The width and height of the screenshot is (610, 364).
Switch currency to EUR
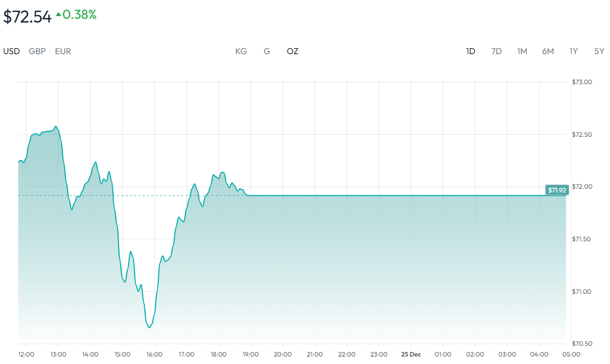pyautogui.click(x=63, y=51)
